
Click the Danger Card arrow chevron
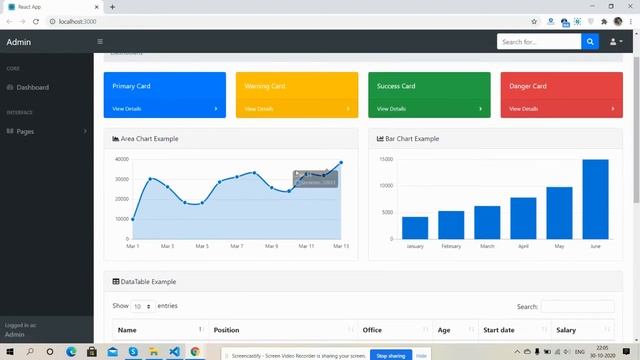(x=613, y=109)
